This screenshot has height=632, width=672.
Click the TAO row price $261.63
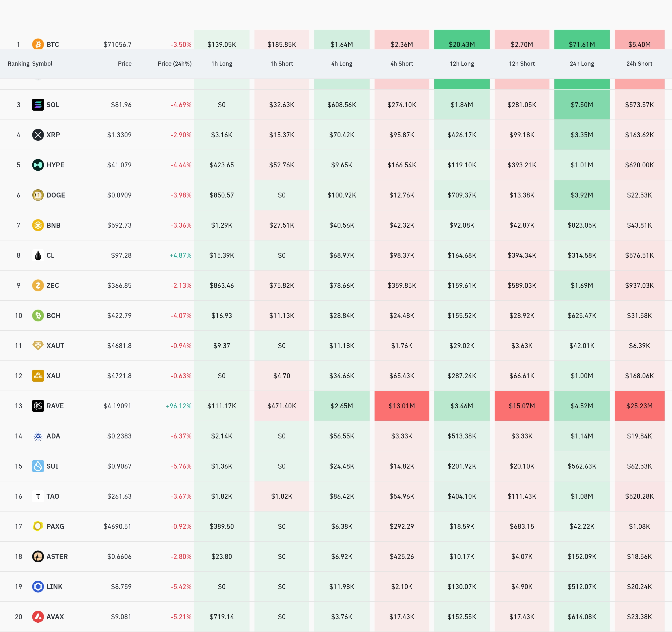tap(119, 496)
